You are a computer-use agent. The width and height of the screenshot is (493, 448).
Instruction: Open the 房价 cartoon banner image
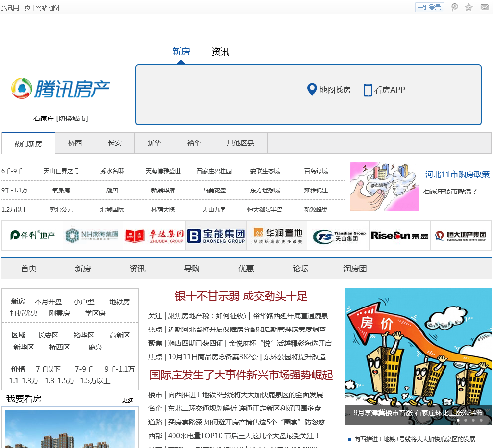(x=418, y=357)
